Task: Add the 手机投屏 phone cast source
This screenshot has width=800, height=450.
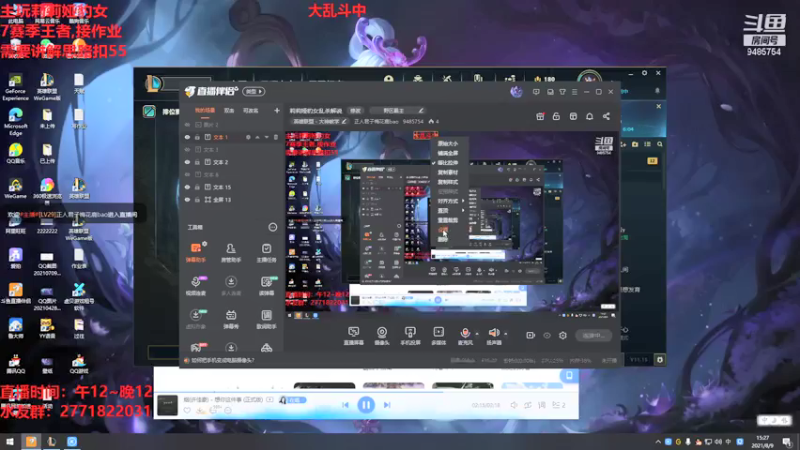Action: pyautogui.click(x=410, y=336)
